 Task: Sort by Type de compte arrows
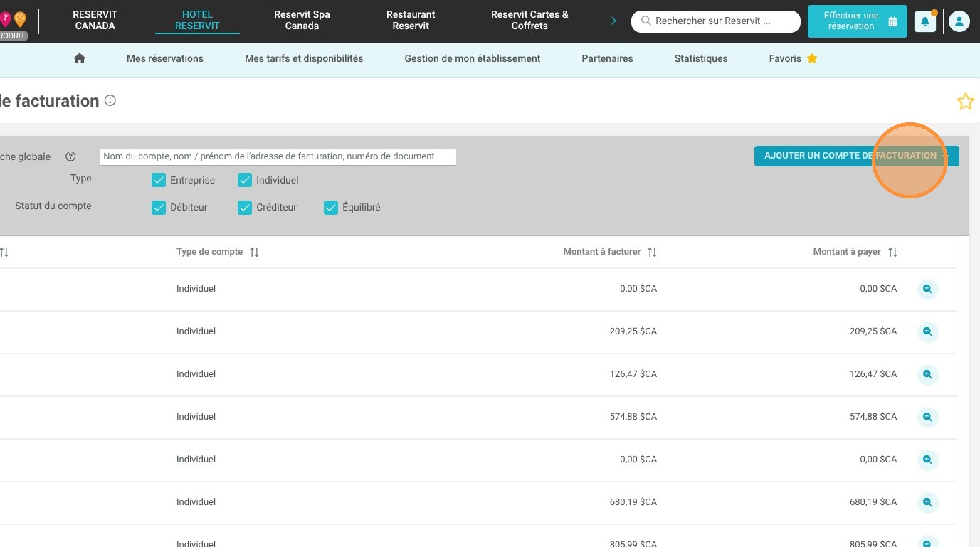point(254,252)
